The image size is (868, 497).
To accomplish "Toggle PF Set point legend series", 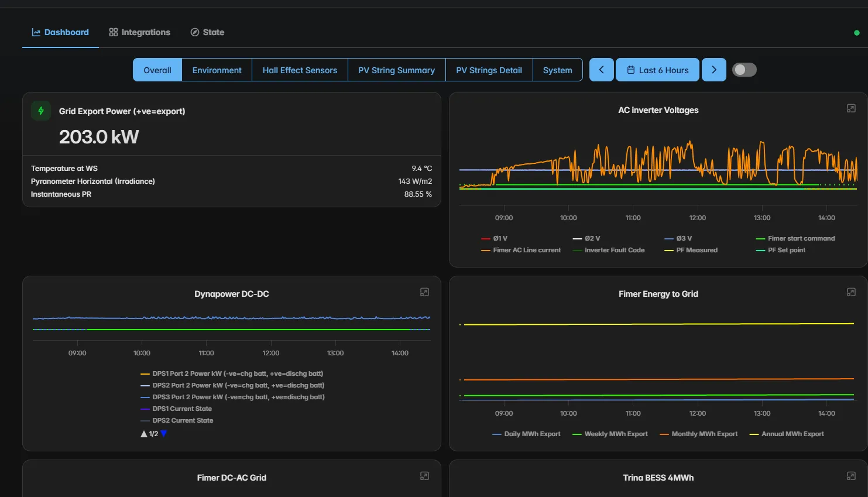I will tap(781, 250).
